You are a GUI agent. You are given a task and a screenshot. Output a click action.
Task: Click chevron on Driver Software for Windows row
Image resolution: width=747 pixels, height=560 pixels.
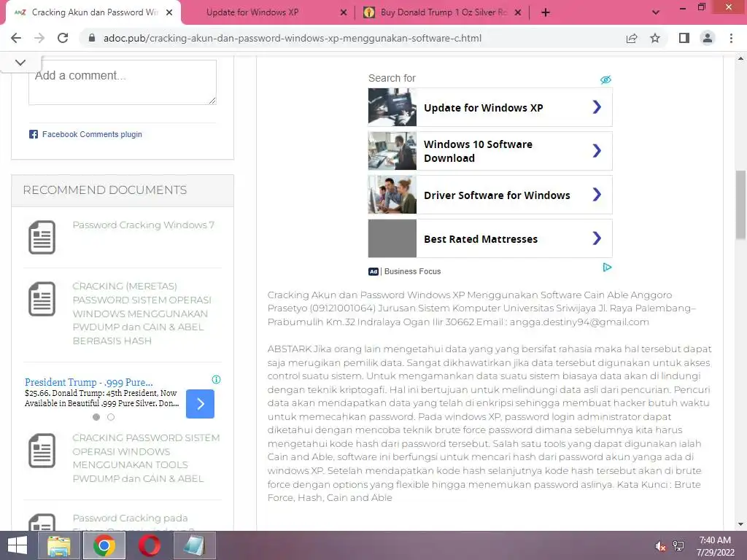pos(597,195)
